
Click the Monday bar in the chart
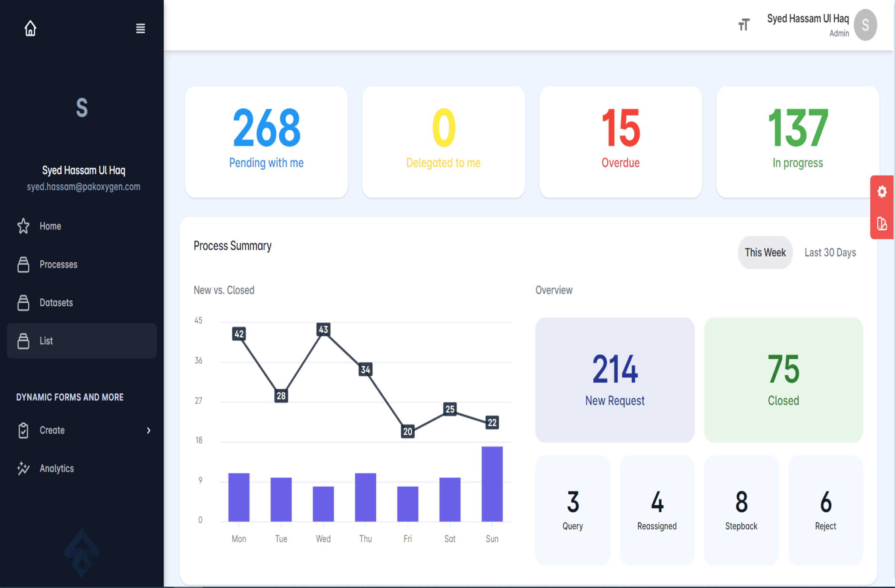pos(239,497)
